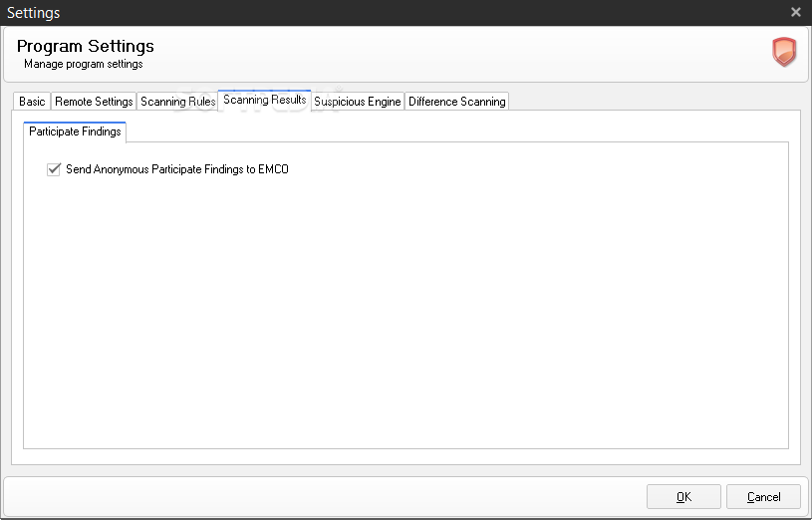Select the Participate Findings sub-tab
The width and height of the screenshot is (812, 520).
click(x=75, y=131)
